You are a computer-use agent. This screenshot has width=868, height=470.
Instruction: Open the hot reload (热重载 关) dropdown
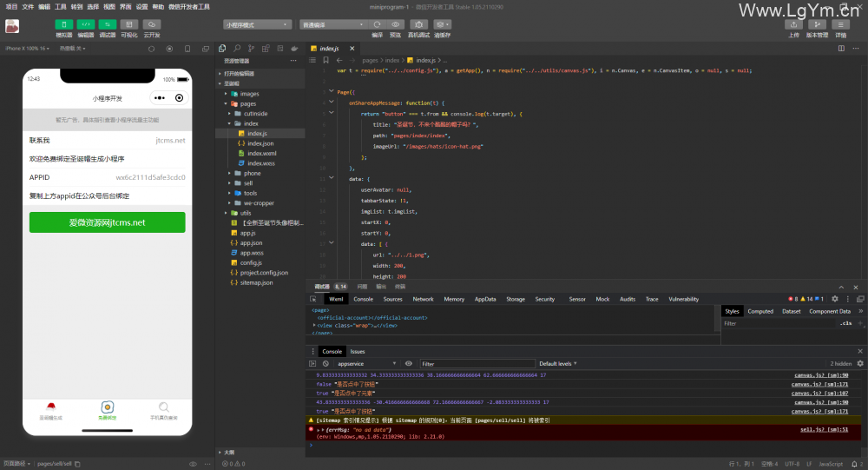[73, 49]
